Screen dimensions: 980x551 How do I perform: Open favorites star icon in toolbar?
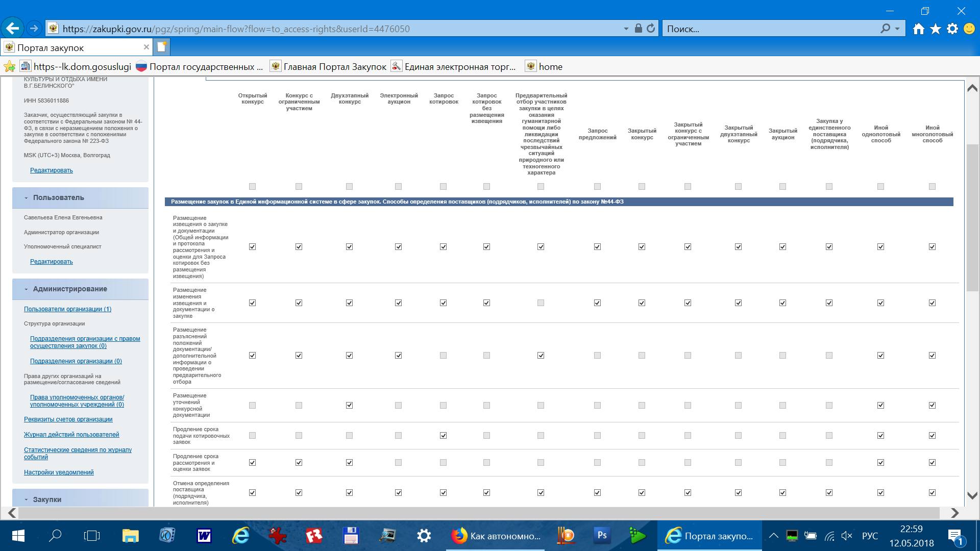[935, 29]
